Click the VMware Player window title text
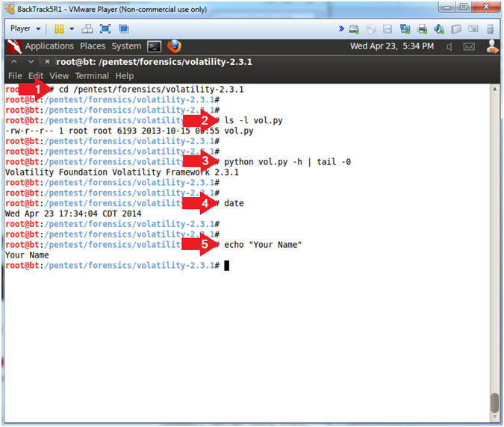This screenshot has height=427, width=504. (112, 9)
